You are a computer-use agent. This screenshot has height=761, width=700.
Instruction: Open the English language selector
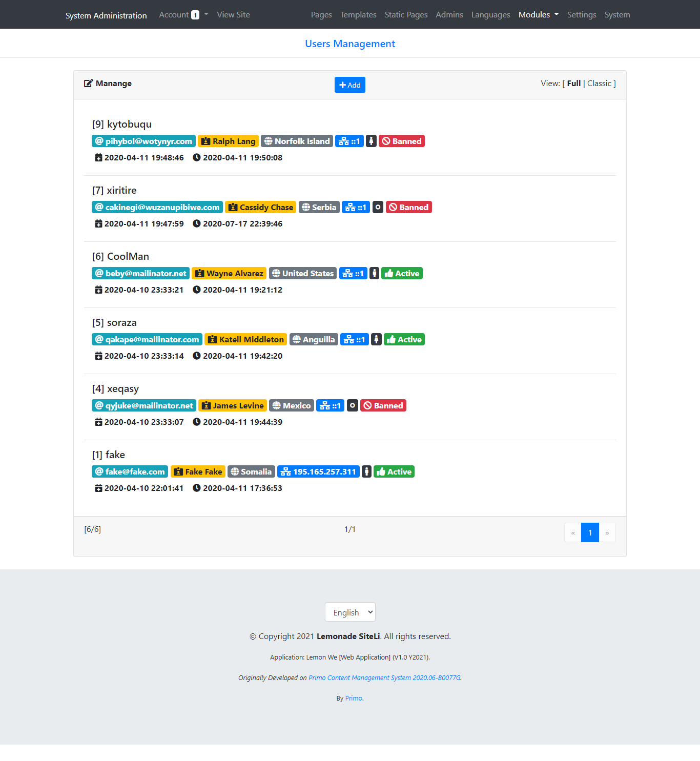350,612
